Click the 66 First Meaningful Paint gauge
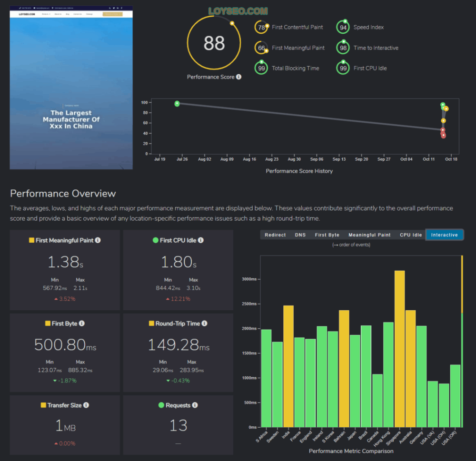476x461 pixels. tap(261, 48)
